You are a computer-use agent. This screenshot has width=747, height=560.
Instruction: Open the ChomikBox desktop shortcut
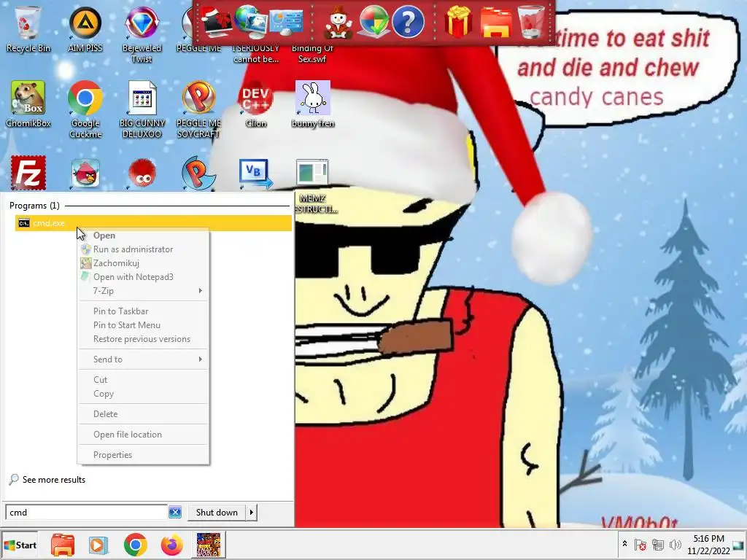click(x=28, y=104)
